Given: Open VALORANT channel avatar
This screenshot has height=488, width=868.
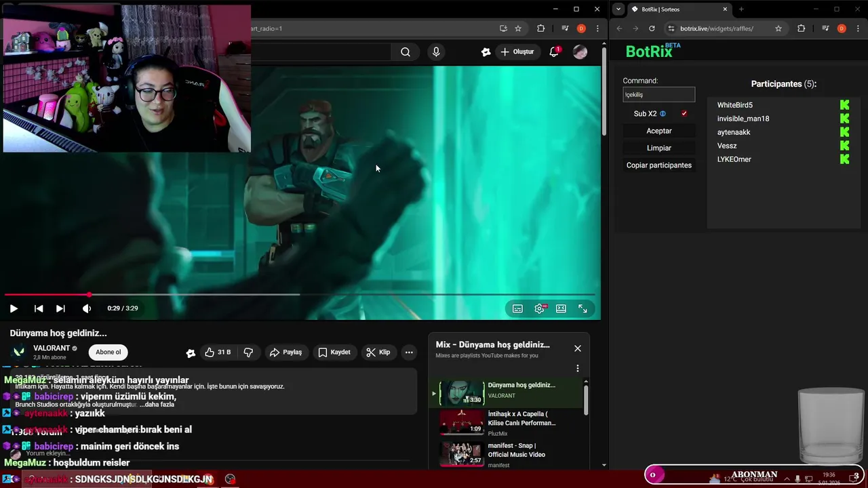Looking at the screenshot, I should (x=19, y=352).
